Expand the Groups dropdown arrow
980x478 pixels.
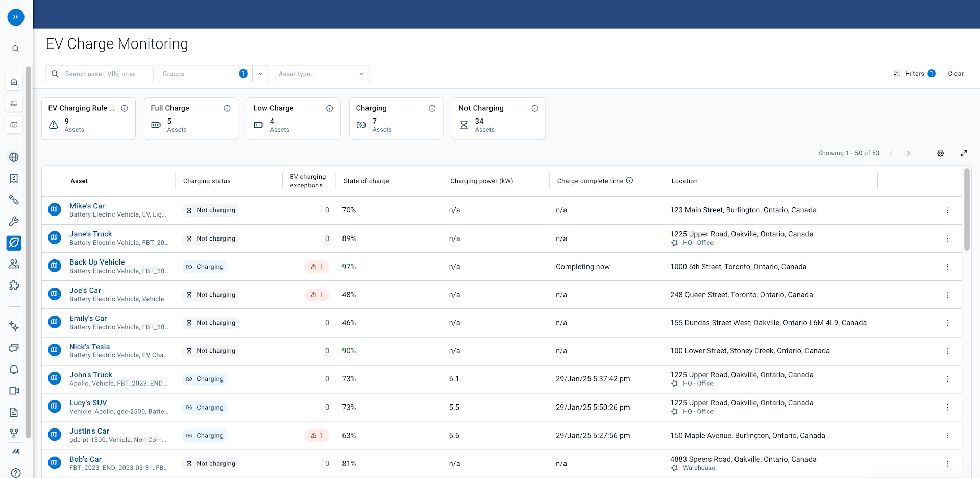click(x=260, y=74)
